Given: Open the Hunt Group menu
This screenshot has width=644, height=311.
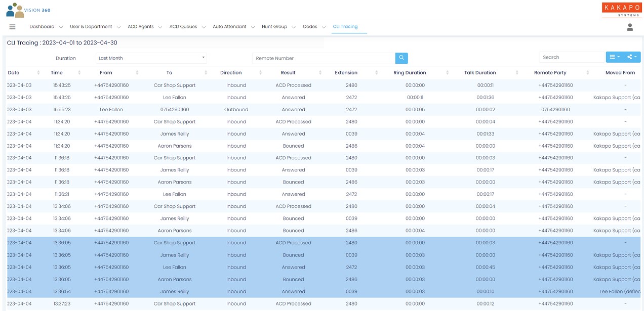Looking at the screenshot, I should point(274,27).
